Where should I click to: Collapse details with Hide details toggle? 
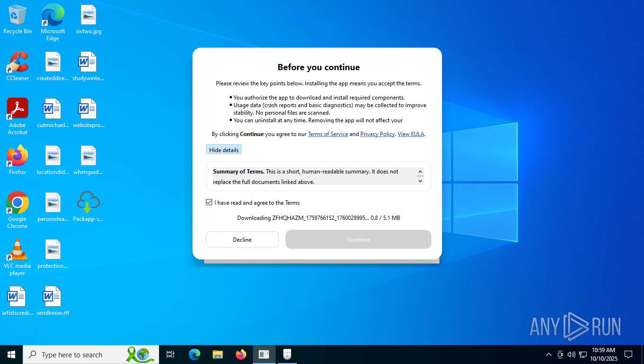click(x=224, y=150)
